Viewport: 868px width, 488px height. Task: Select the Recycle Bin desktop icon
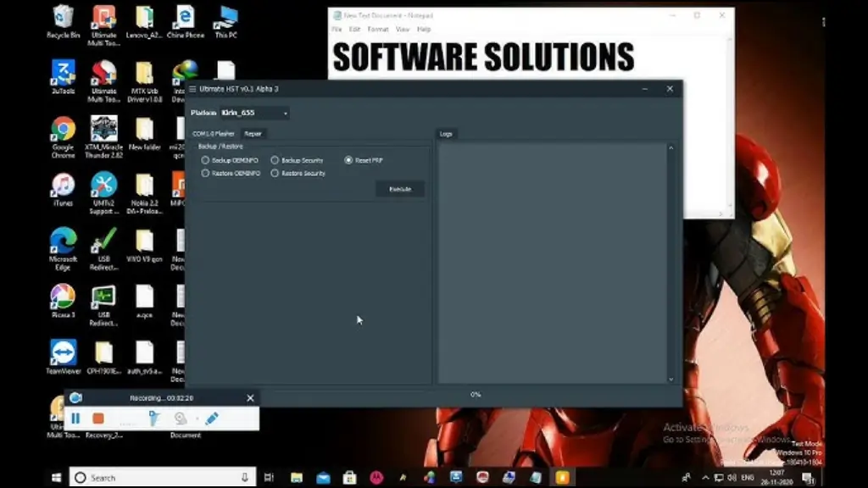pyautogui.click(x=63, y=22)
